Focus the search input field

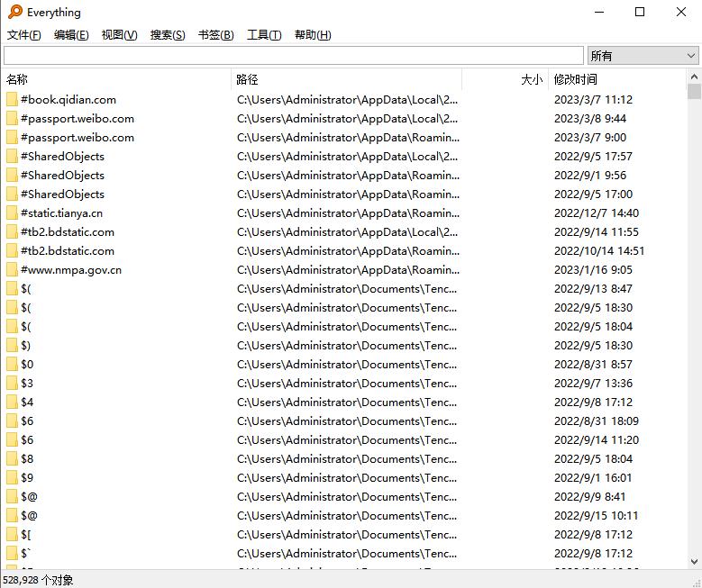click(294, 56)
